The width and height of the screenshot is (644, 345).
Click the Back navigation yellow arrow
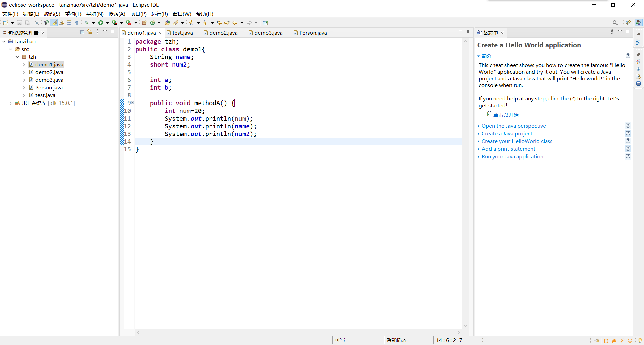point(235,23)
